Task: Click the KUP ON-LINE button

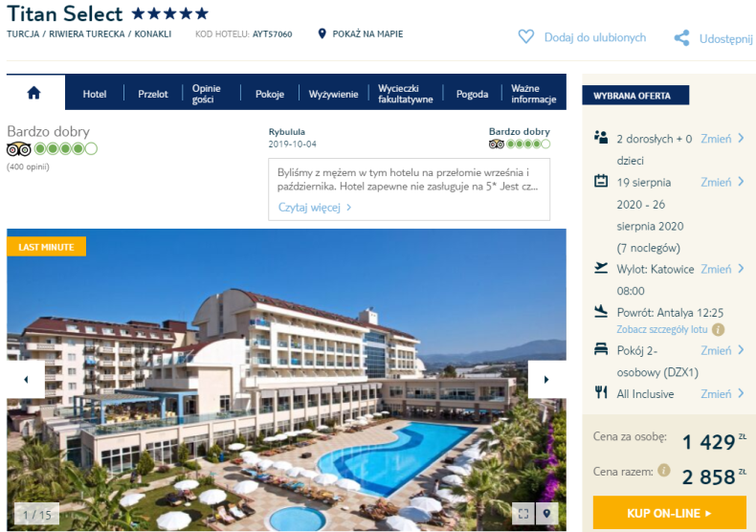Action: [x=669, y=513]
